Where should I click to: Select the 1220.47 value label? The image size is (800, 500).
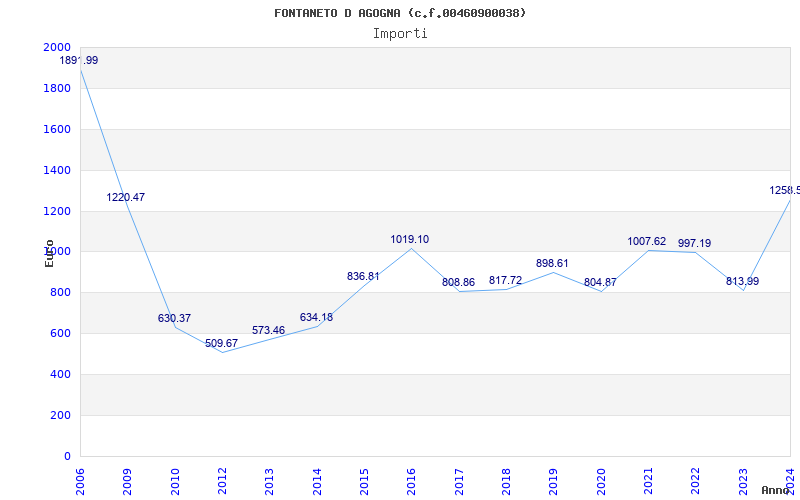(126, 197)
